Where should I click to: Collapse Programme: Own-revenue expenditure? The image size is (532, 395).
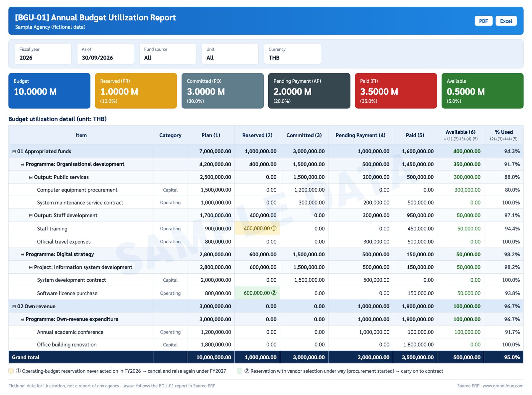22,319
